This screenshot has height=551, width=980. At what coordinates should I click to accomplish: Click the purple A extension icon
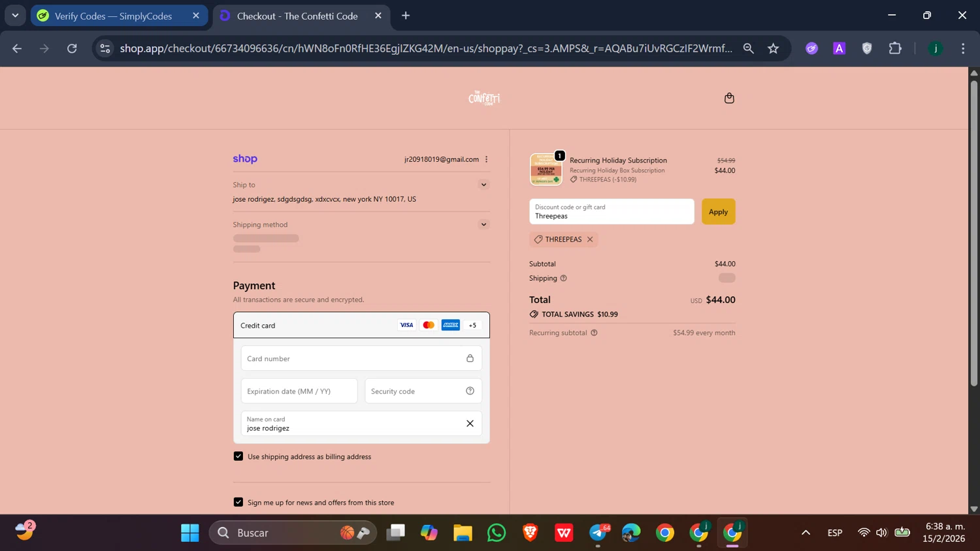840,48
